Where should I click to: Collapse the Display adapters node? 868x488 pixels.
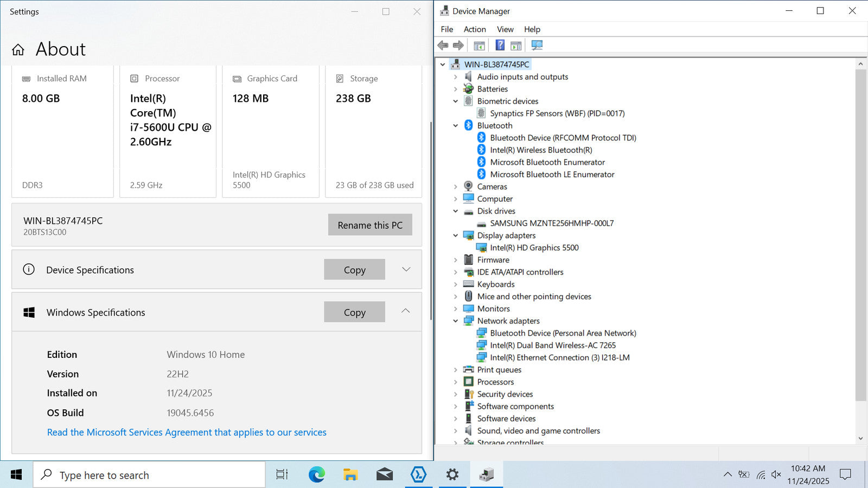[x=456, y=235]
